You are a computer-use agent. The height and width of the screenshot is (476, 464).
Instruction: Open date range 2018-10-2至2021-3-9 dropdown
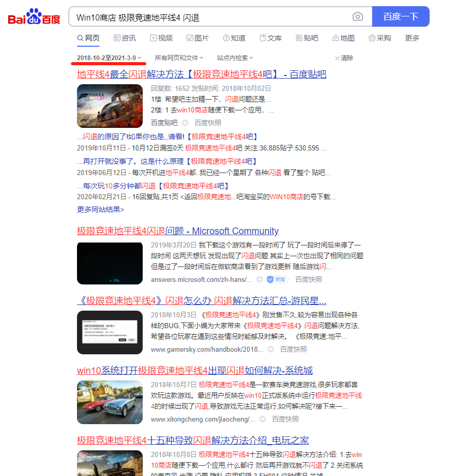pyautogui.click(x=109, y=58)
